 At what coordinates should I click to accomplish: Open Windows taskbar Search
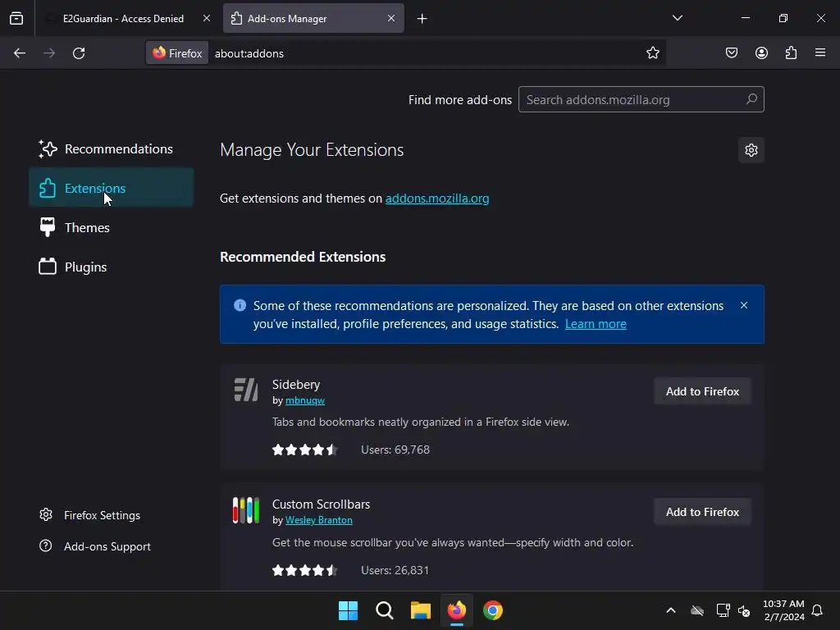point(385,610)
